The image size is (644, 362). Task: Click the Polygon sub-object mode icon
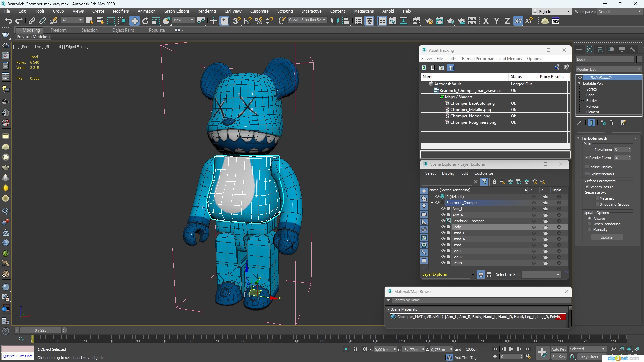pos(592,106)
